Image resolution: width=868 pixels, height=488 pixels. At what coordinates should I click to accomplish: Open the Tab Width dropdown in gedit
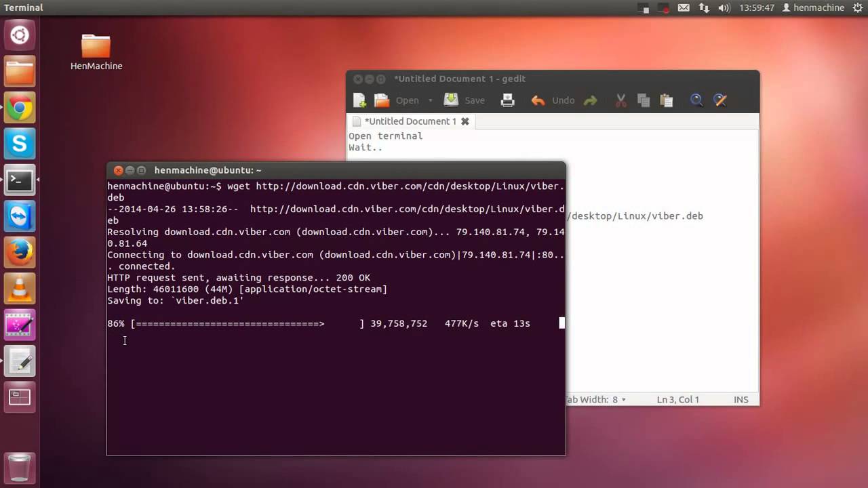click(x=595, y=400)
